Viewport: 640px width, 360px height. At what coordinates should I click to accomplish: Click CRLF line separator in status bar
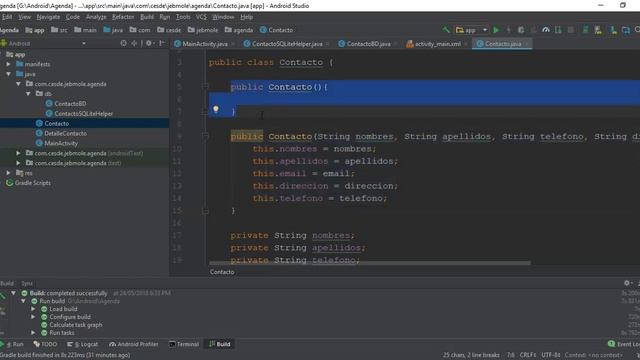528,355
